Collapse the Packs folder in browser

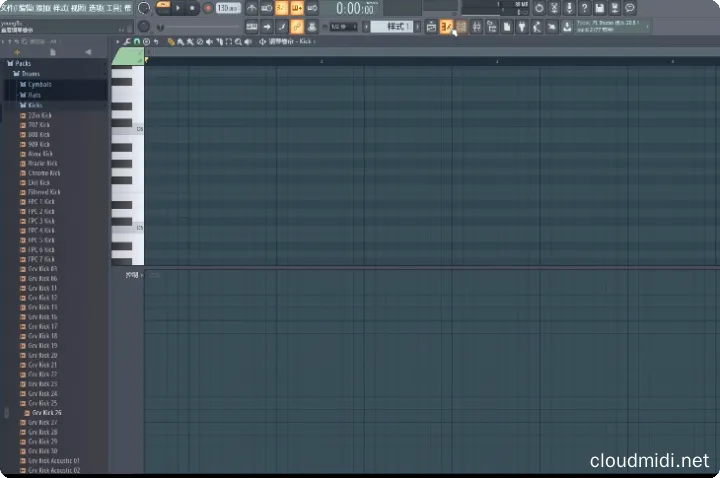point(22,64)
